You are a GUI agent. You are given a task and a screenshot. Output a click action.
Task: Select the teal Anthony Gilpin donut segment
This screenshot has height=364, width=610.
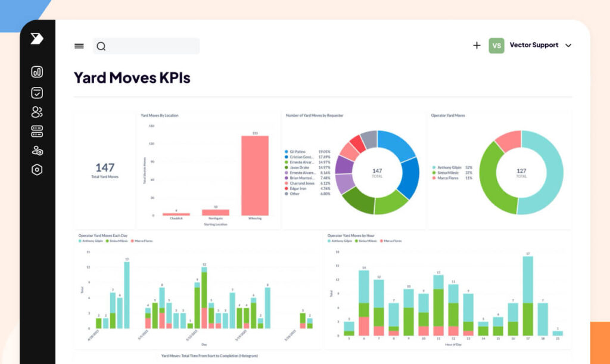[x=555, y=175]
